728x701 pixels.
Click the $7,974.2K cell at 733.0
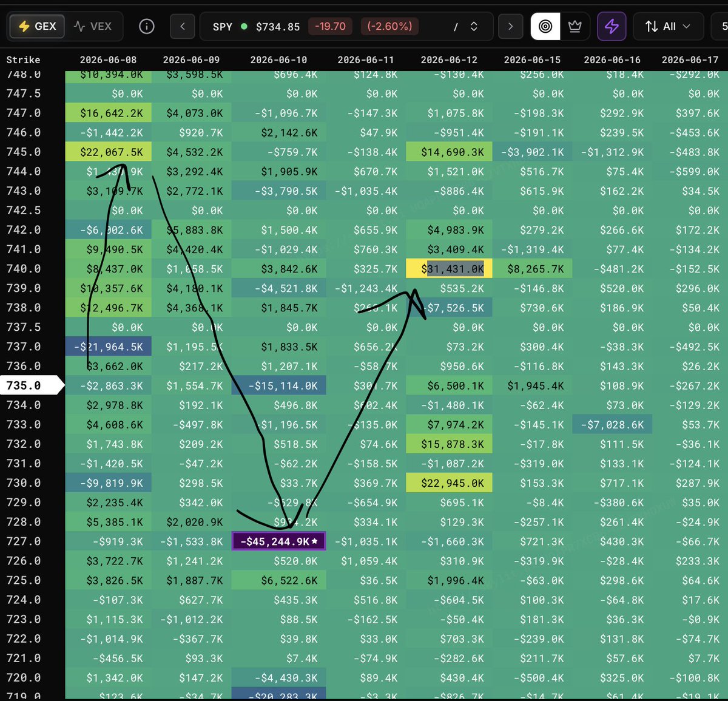(x=449, y=425)
